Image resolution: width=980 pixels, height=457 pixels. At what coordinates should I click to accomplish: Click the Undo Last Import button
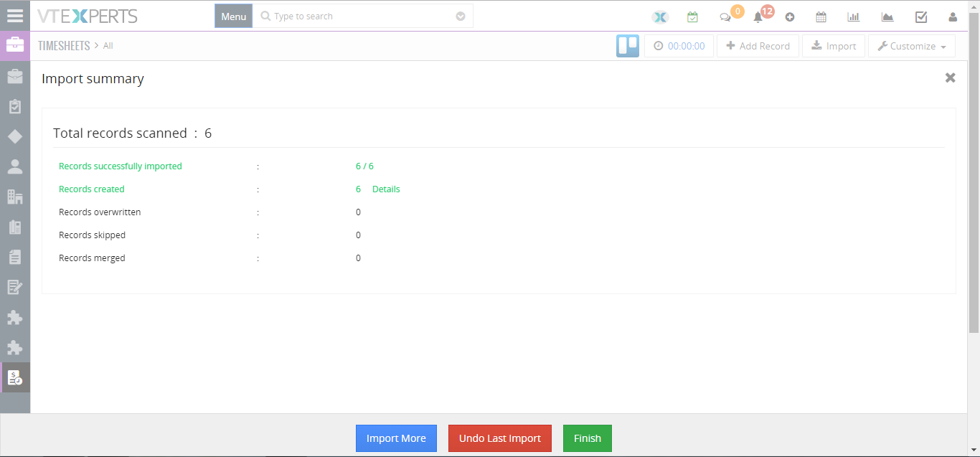coord(500,438)
